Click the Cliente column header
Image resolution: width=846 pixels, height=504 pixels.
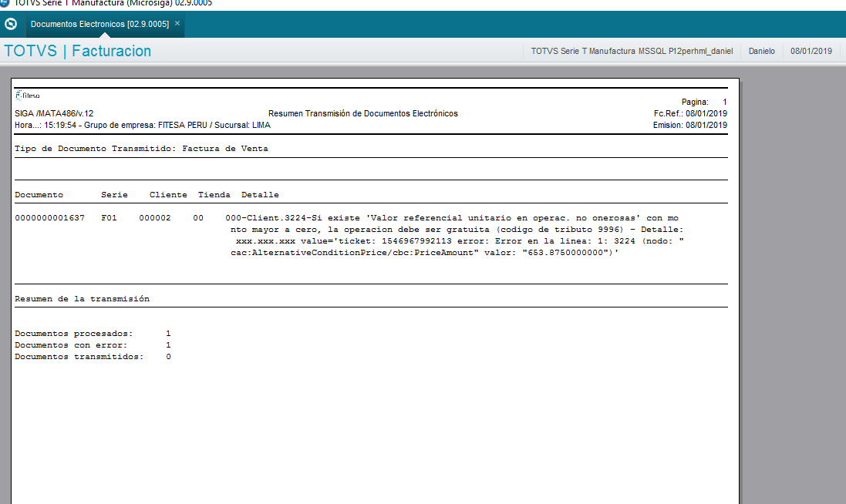click(x=168, y=195)
